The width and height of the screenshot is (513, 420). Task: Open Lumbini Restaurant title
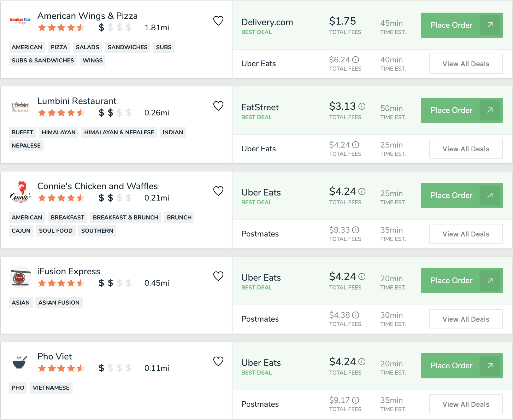[77, 101]
